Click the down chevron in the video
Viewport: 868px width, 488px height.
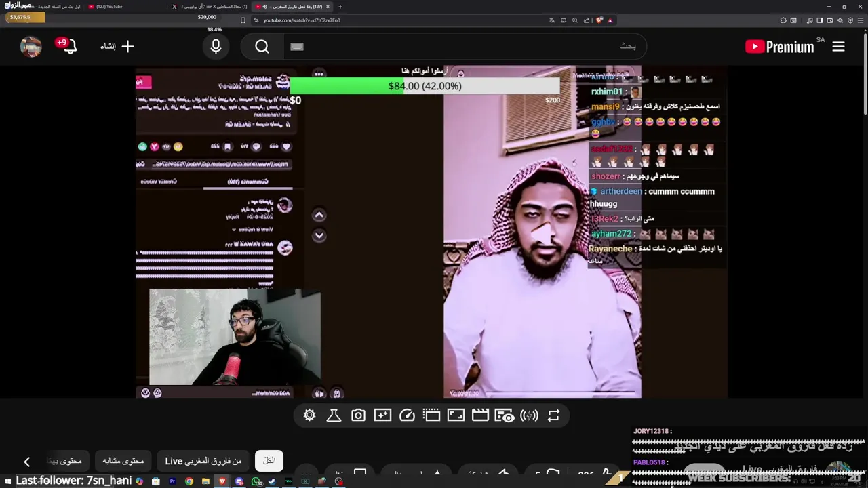click(319, 236)
